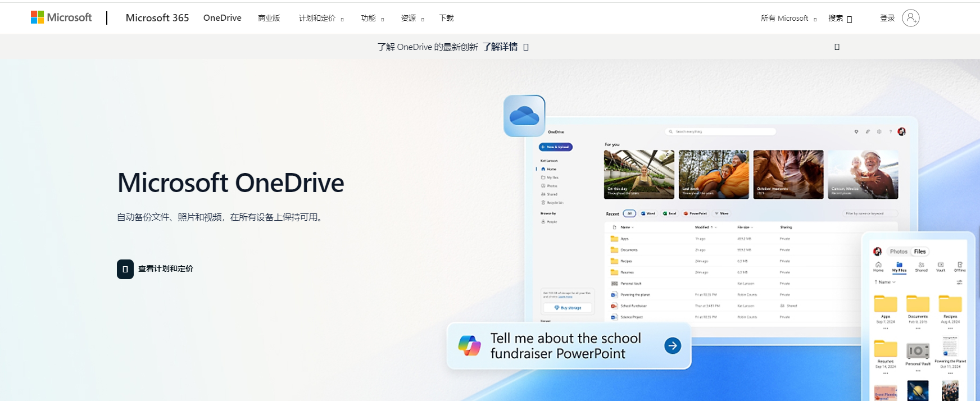Viewport: 980px width, 401px height.
Task: Expand the 资源 dropdown menu
Action: 412,18
